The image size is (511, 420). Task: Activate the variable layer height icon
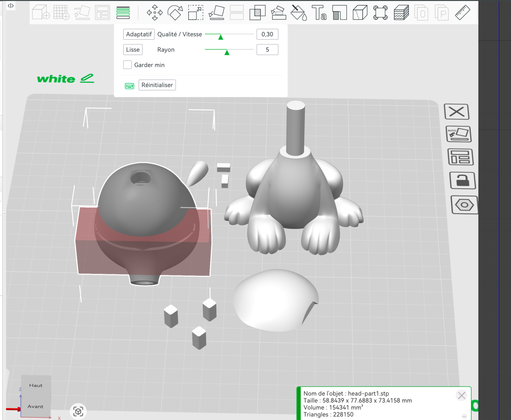click(123, 12)
